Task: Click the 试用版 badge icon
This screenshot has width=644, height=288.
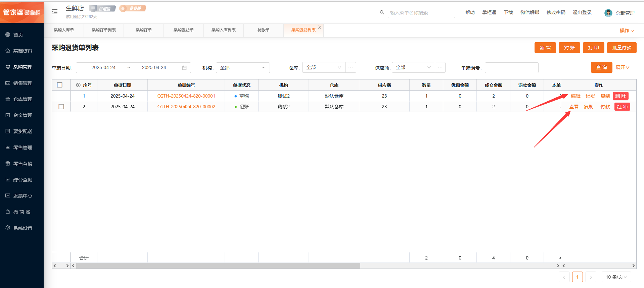Action: tap(102, 8)
